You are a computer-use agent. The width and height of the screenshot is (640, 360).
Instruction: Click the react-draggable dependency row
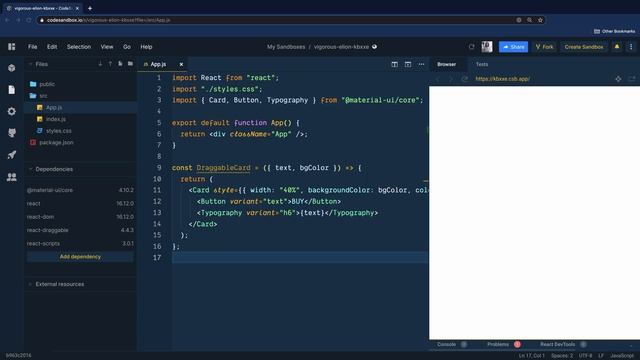[80, 230]
